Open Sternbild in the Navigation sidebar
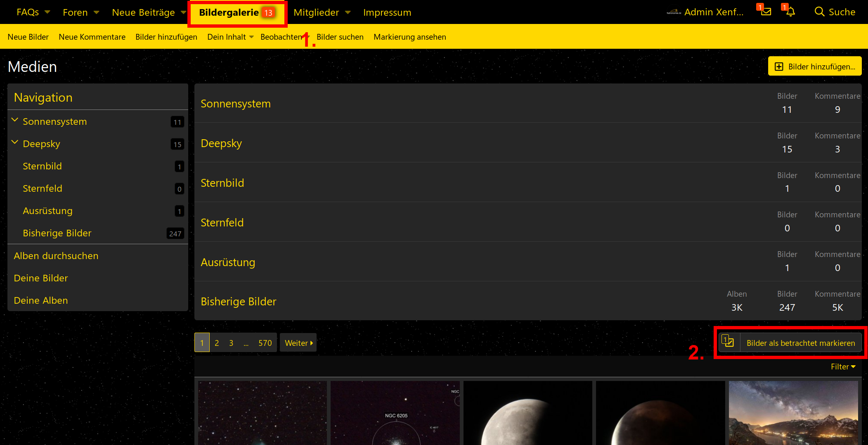 [x=42, y=166]
